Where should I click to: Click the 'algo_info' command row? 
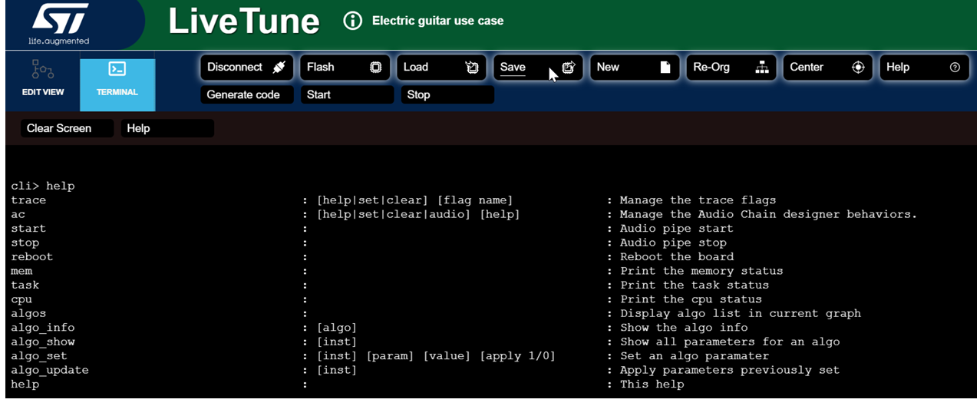click(x=43, y=328)
